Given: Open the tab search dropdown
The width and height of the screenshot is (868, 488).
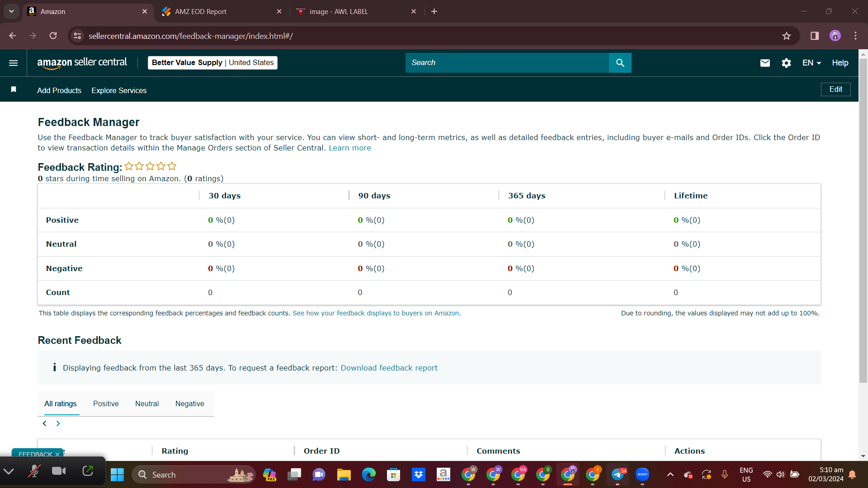Looking at the screenshot, I should coord(11,11).
